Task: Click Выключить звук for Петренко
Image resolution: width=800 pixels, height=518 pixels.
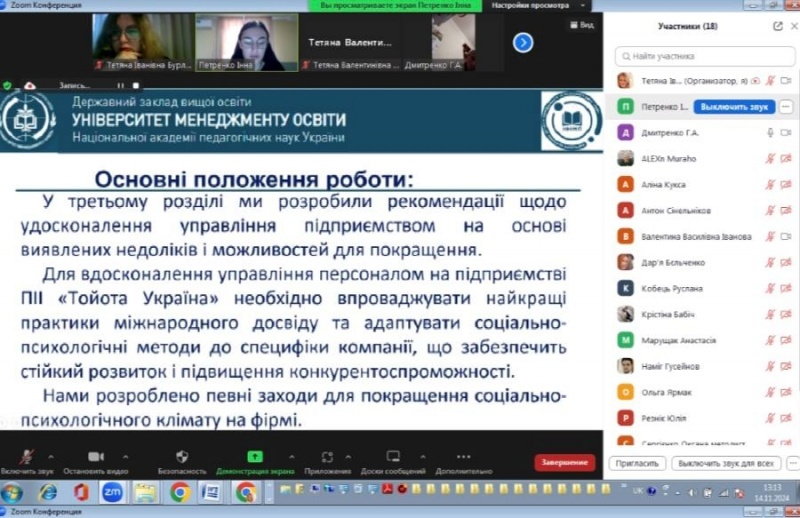Action: (x=734, y=107)
